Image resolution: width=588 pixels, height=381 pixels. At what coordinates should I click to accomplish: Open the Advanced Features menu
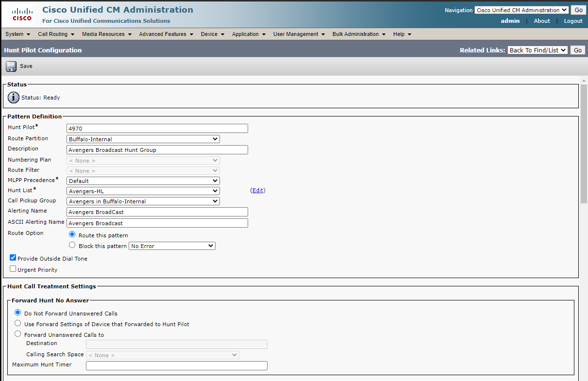click(166, 34)
